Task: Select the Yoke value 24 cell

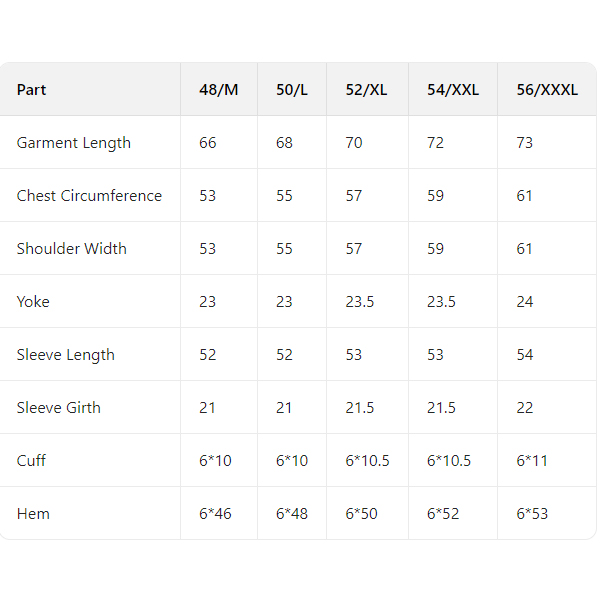Action: 525,302
